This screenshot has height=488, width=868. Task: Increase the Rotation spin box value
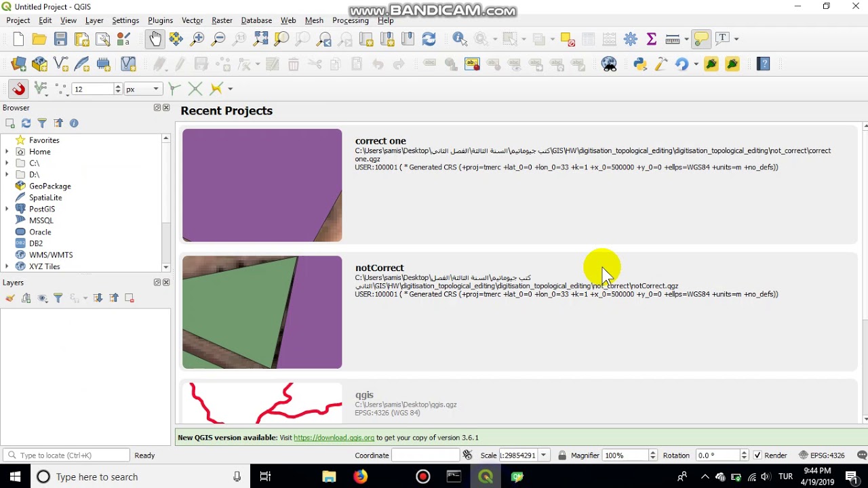click(x=744, y=453)
